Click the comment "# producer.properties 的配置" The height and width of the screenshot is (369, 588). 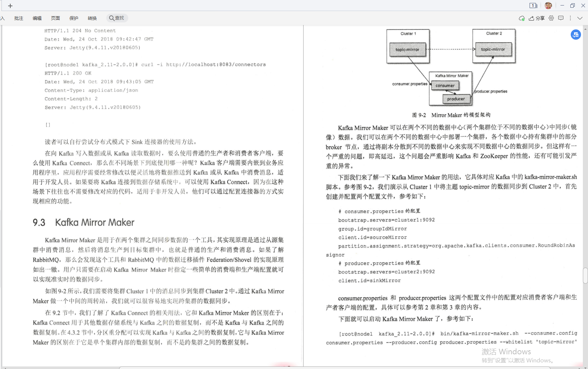click(x=379, y=263)
